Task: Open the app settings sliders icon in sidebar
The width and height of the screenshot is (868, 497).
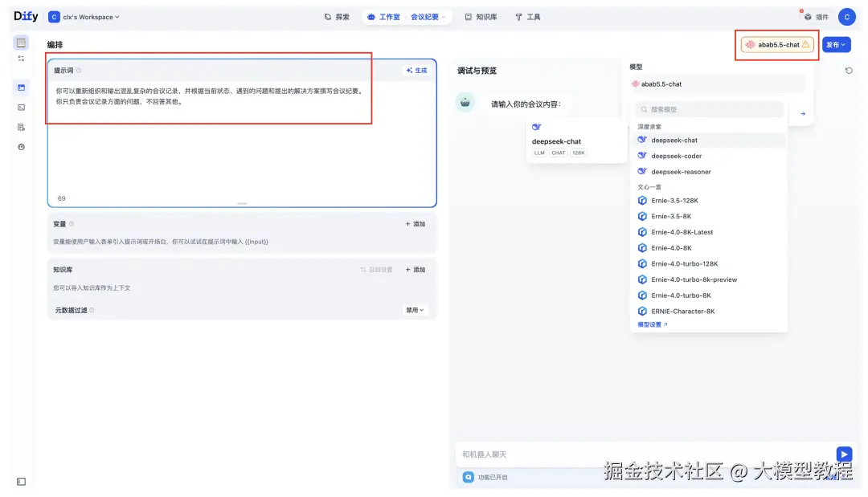Action: coord(21,58)
